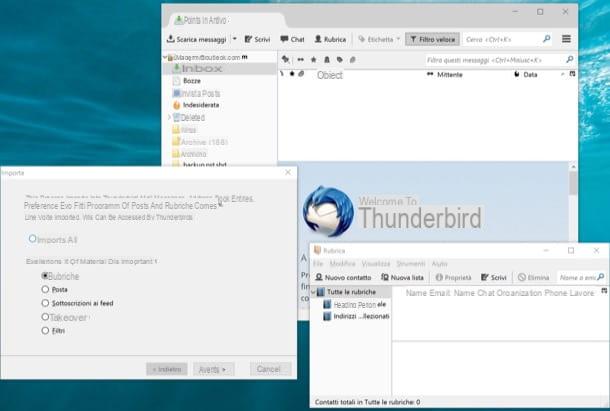Click the thread column header icon
This screenshot has width=610, height=411.
click(282, 74)
